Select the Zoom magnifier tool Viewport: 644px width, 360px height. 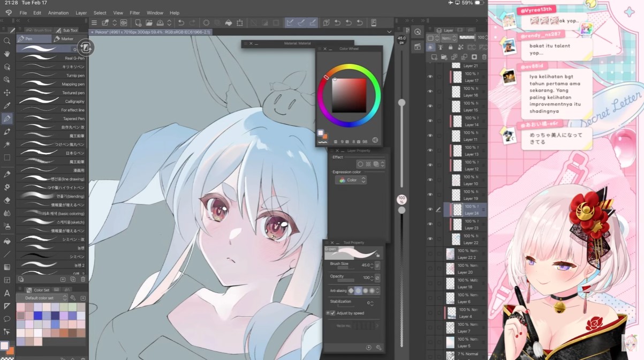(7, 41)
